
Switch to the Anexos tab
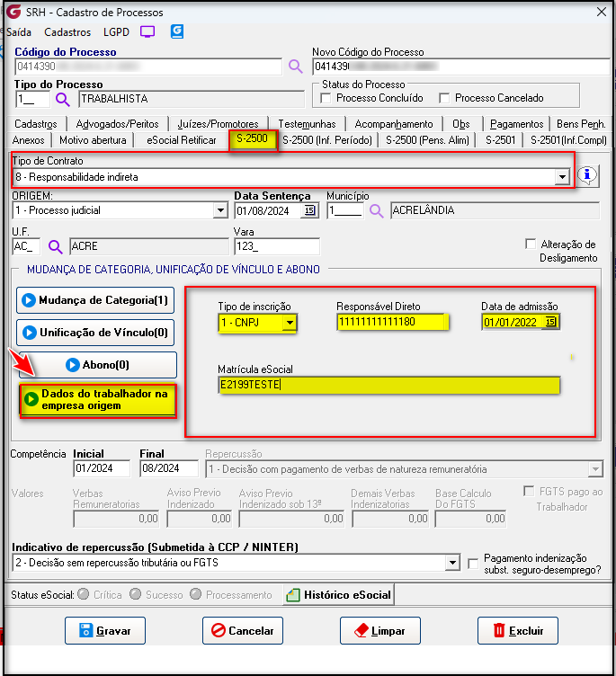[28, 140]
